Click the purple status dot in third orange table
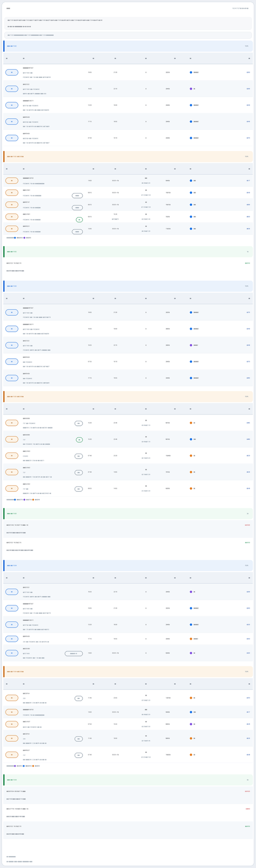 191,724
